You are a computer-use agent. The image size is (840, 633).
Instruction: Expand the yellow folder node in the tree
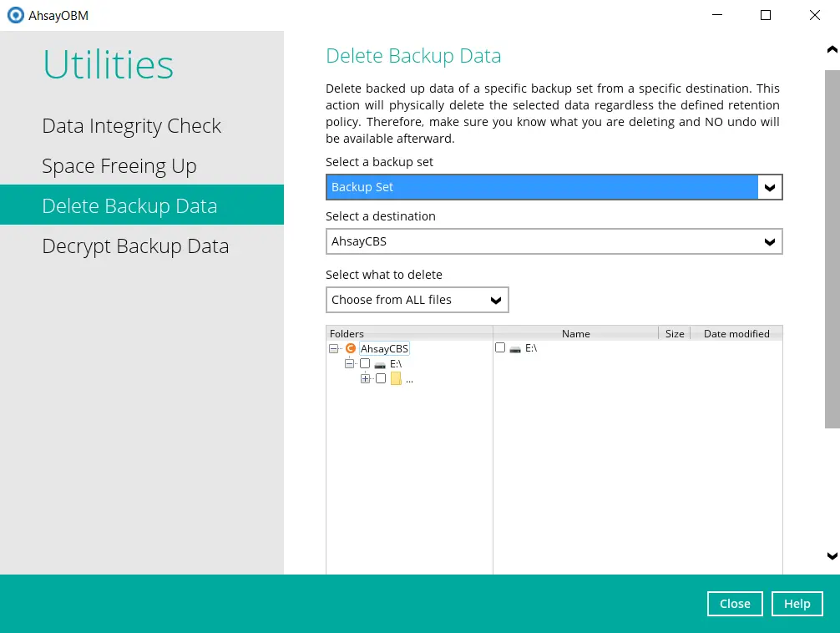365,378
